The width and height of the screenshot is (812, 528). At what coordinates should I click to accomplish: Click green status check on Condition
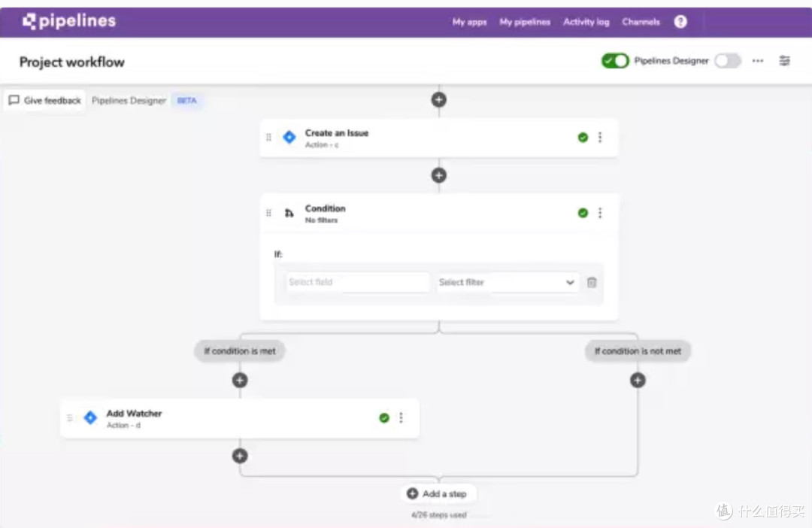583,213
